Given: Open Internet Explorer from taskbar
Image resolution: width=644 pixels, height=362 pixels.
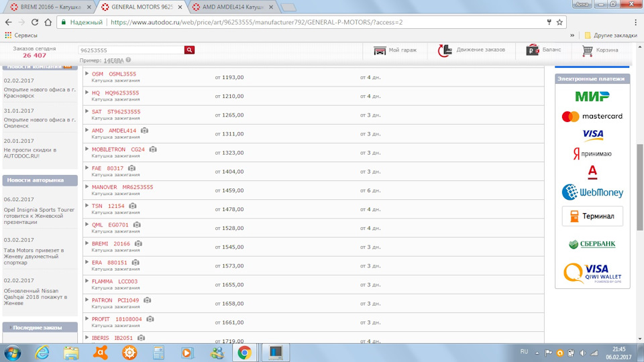Looking at the screenshot, I should [42, 353].
